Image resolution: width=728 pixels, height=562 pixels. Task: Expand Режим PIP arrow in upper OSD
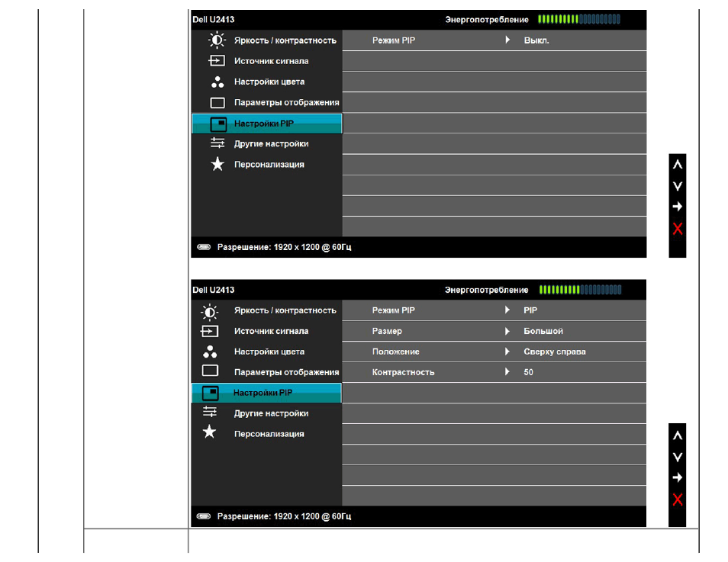(507, 40)
